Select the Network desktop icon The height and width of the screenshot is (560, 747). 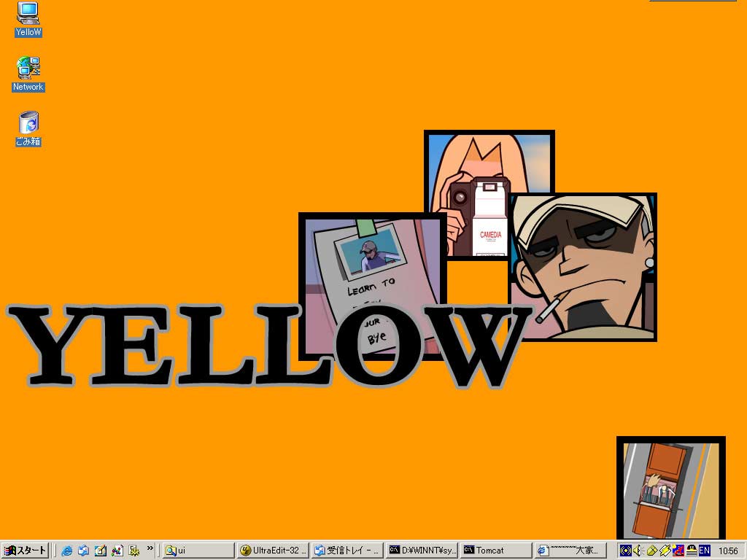[x=28, y=74]
